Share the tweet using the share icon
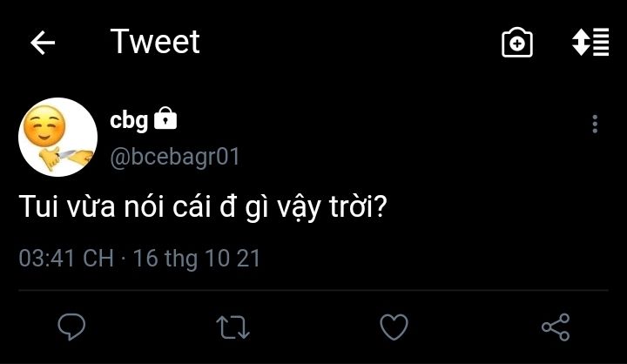 555,327
